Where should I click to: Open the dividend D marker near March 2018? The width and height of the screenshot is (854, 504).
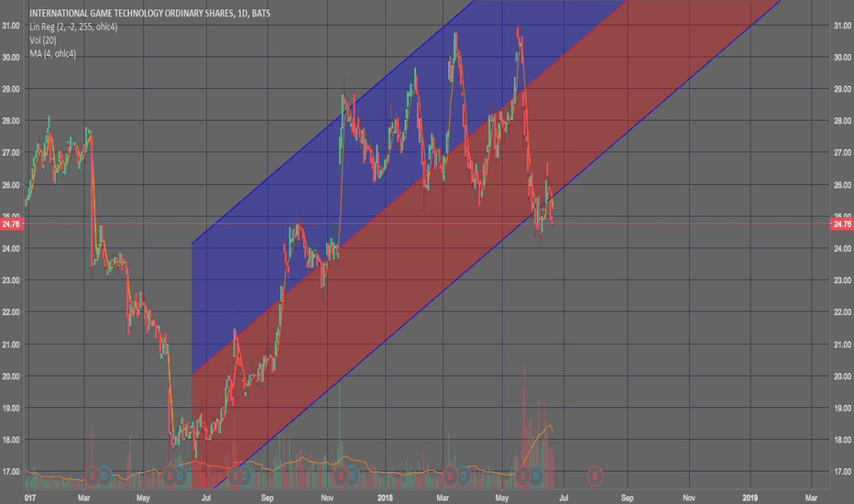click(x=463, y=477)
